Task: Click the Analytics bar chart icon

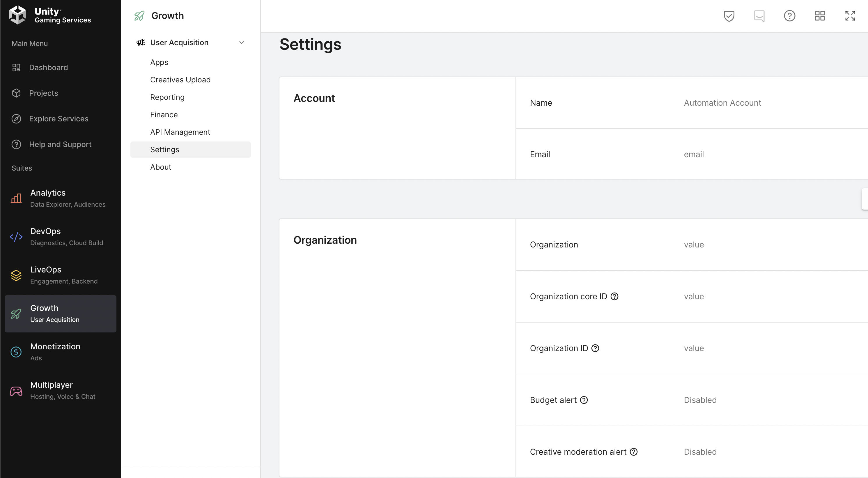Action: pos(16,198)
